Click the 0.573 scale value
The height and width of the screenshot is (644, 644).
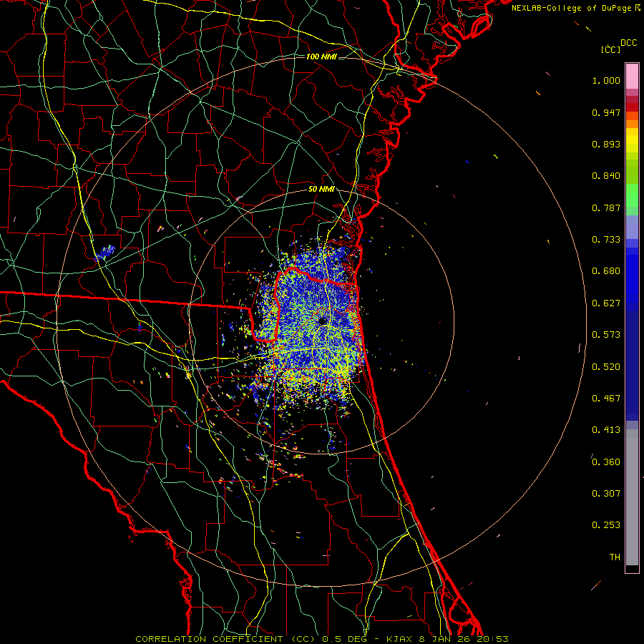[x=606, y=335]
